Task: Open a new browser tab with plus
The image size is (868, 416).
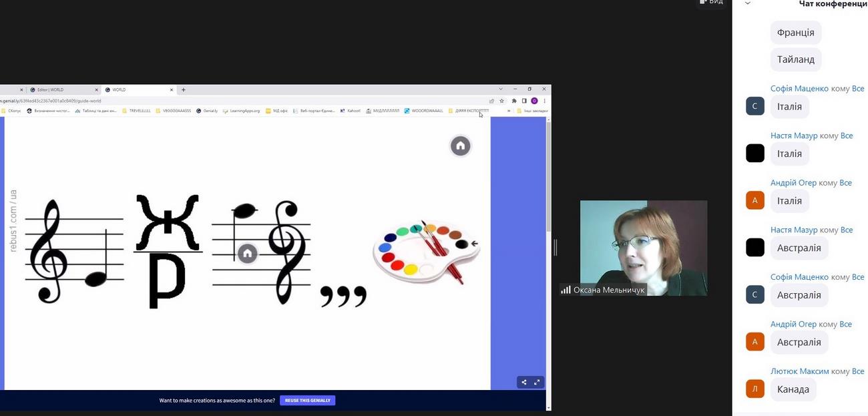Action: 184,89
